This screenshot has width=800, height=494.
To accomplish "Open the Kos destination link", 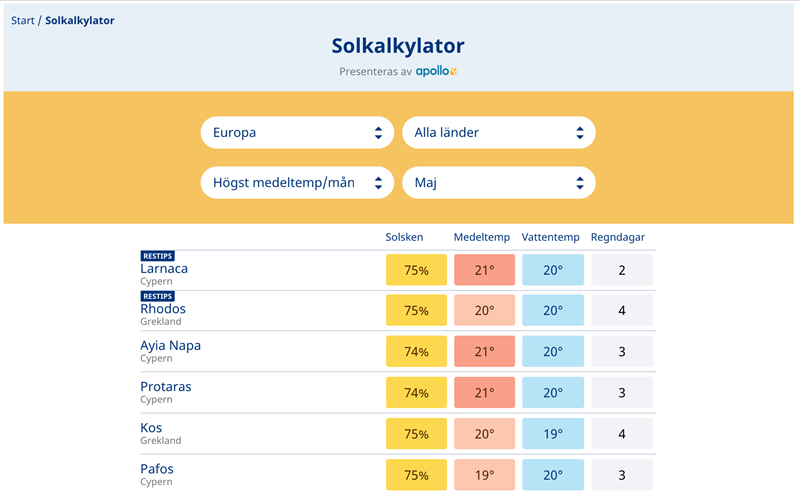I will [x=151, y=428].
